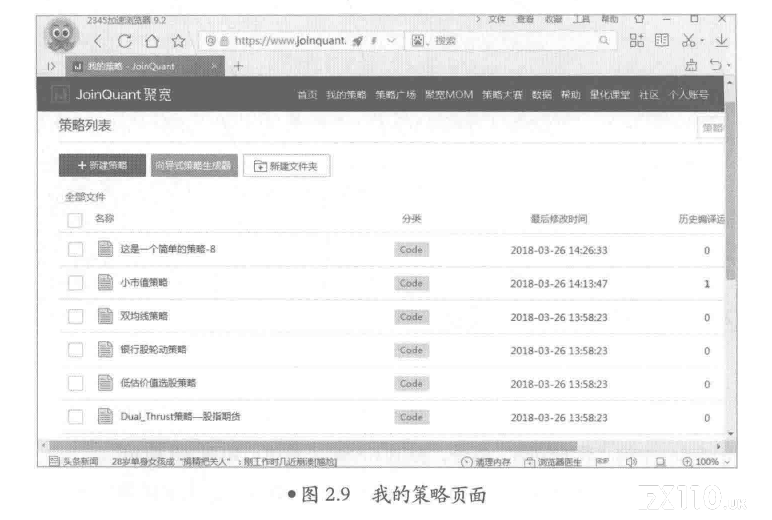Viewport: 772px width, 520px height.
Task: Click the JoinQuant logo icon
Action: 60,94
